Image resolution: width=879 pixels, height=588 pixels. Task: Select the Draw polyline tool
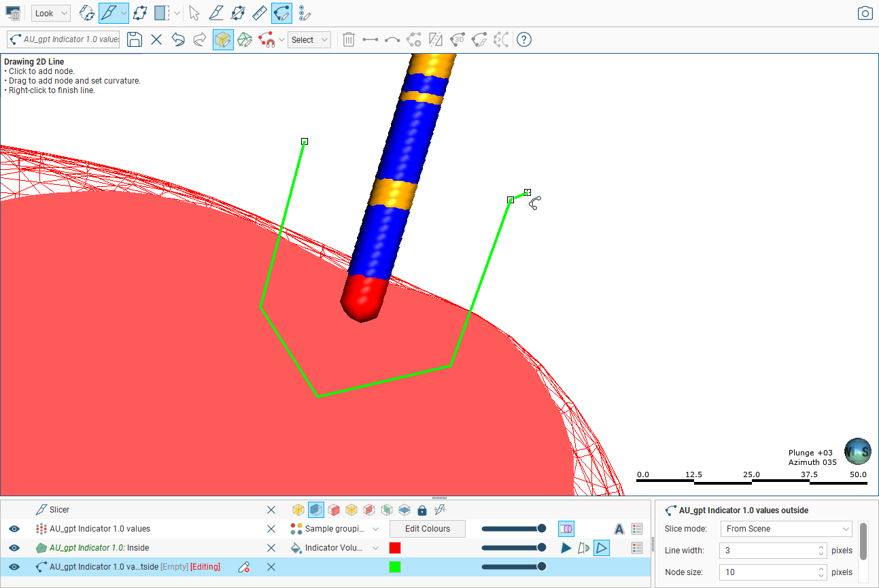point(281,13)
